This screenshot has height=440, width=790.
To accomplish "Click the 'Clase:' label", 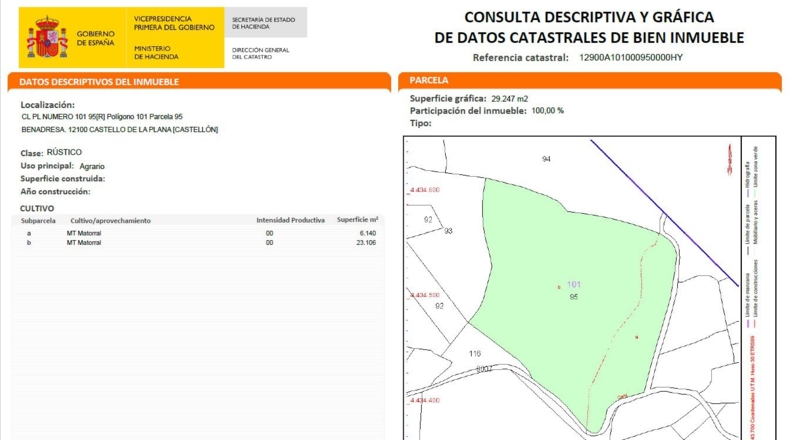I will point(31,153).
